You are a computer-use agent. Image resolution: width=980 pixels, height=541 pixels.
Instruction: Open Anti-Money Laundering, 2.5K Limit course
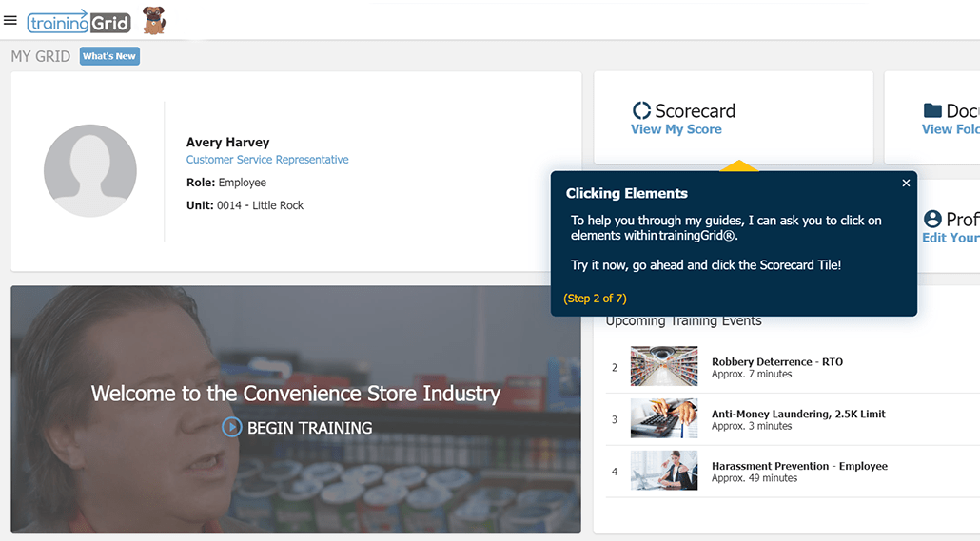pos(798,415)
